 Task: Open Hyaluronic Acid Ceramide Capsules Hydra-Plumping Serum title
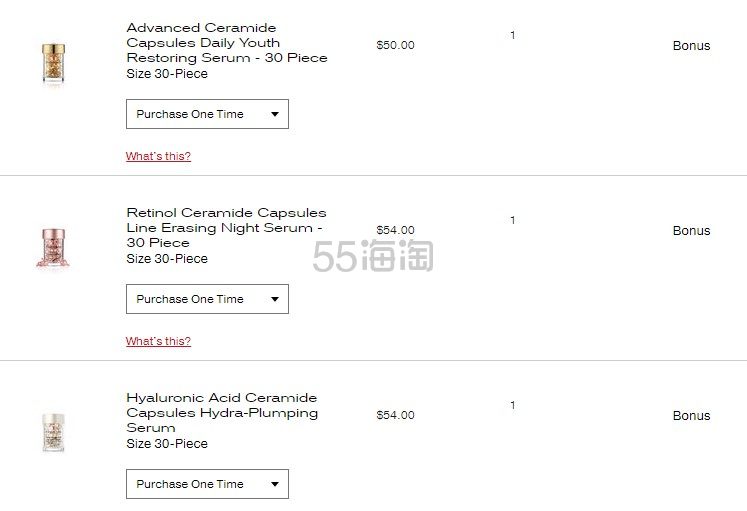[x=222, y=412]
